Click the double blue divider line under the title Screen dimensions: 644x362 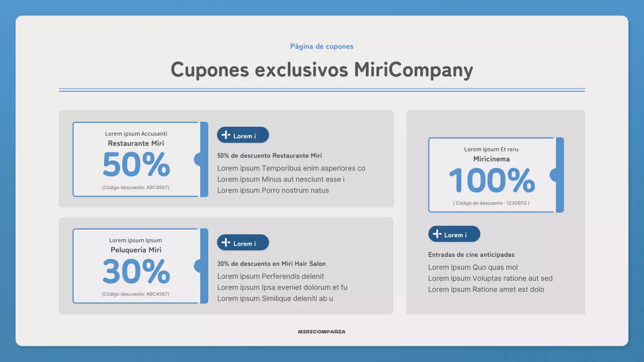[321, 90]
